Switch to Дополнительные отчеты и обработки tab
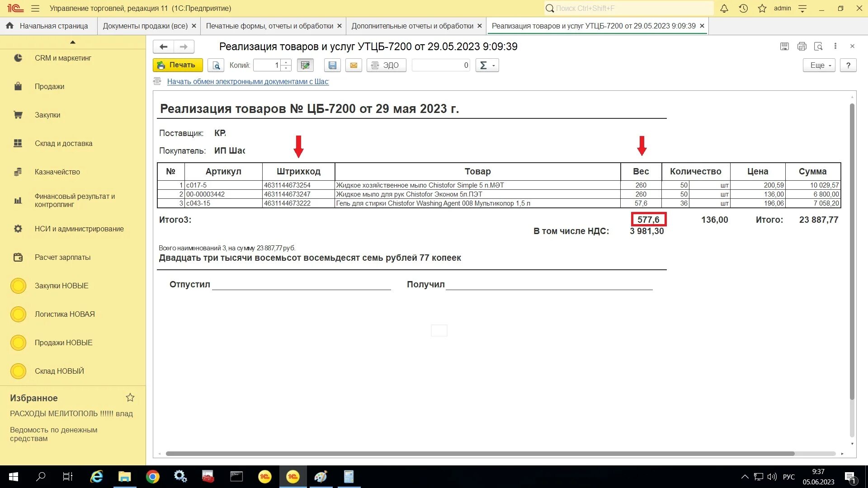 tap(412, 26)
